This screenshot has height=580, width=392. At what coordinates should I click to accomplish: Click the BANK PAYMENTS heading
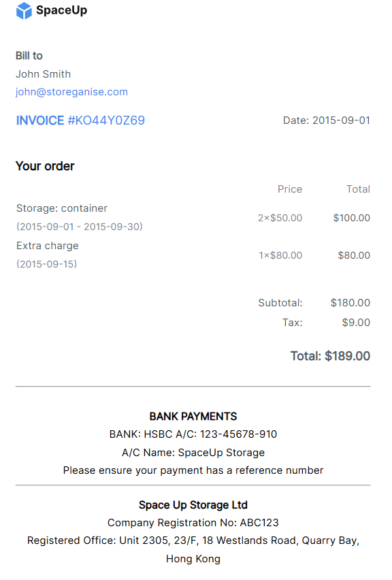[x=193, y=417]
